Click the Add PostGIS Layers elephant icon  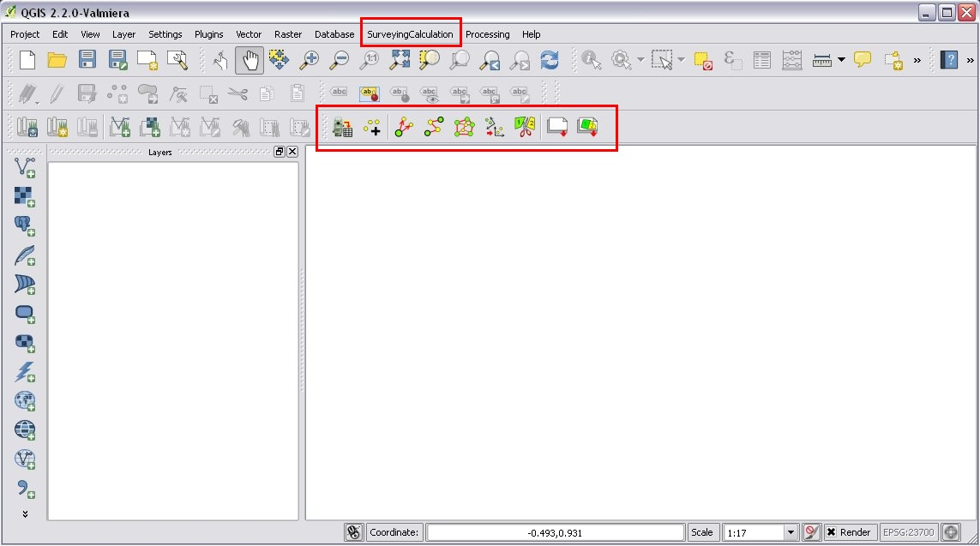25,225
